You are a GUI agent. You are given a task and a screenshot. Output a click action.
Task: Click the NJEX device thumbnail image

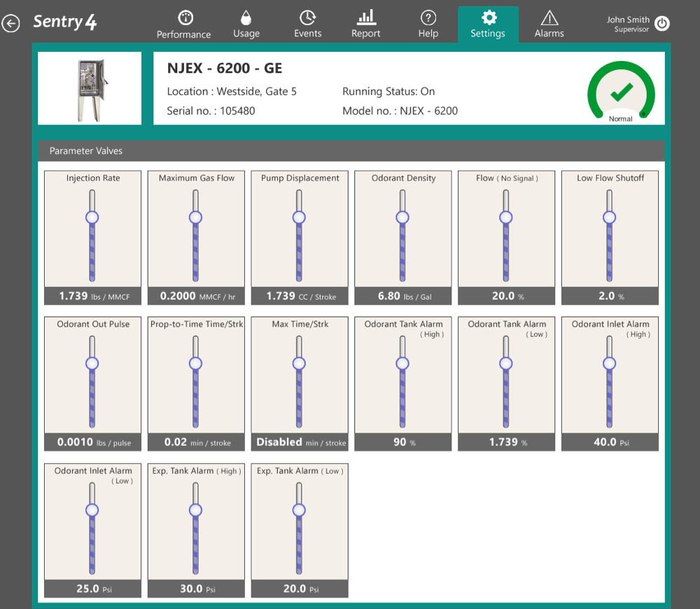tap(90, 89)
